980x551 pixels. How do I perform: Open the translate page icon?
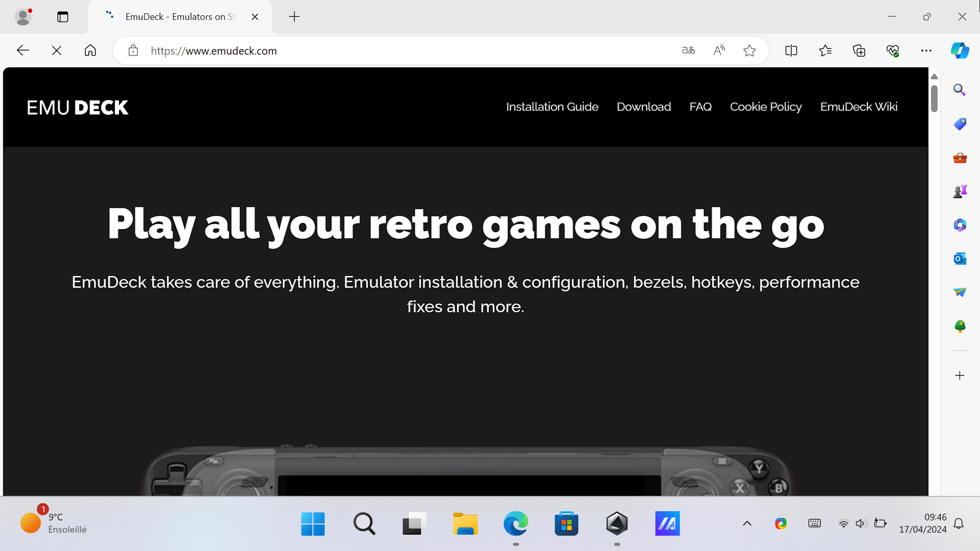(689, 51)
